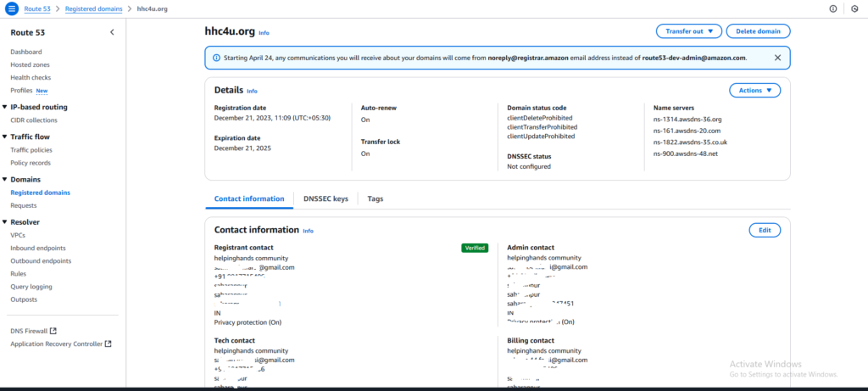Open Profiles in sidebar
The image size is (868, 391).
21,90
